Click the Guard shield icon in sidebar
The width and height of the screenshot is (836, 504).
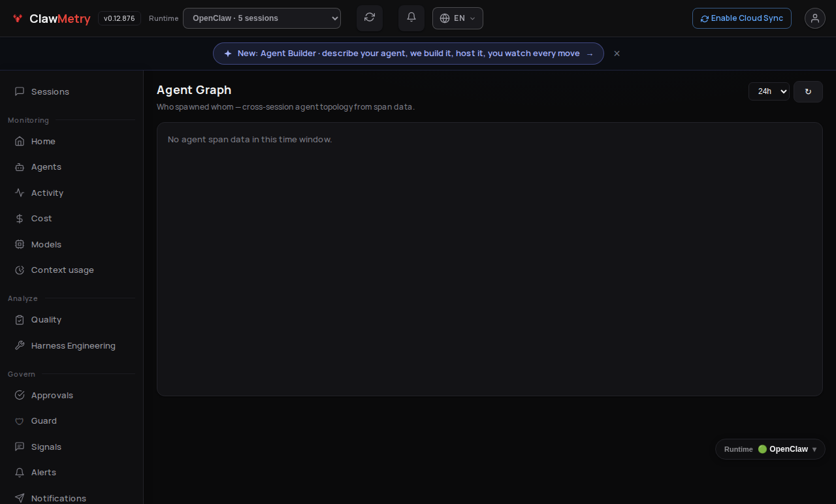pyautogui.click(x=20, y=421)
